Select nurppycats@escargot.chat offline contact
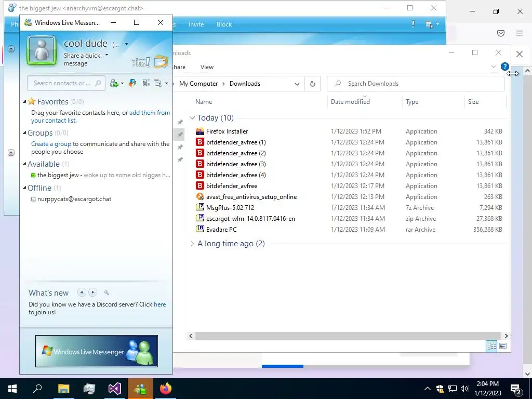This screenshot has height=399, width=532. click(74, 199)
